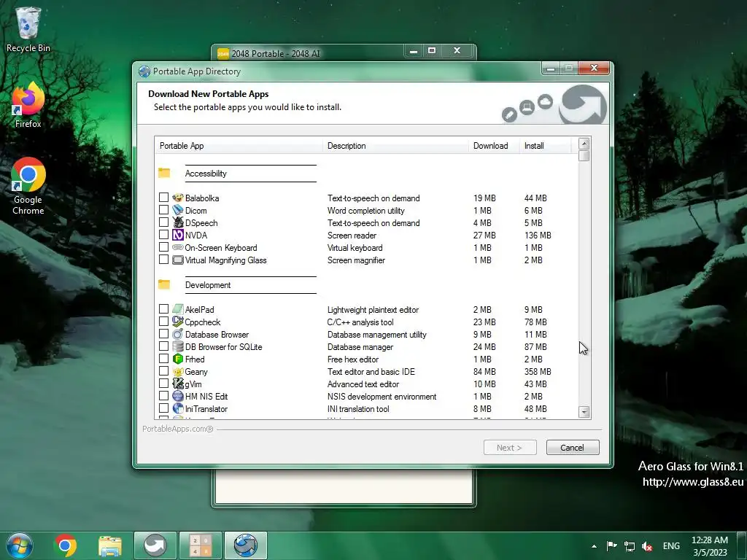Click the Balabolka app icon

[x=178, y=198]
